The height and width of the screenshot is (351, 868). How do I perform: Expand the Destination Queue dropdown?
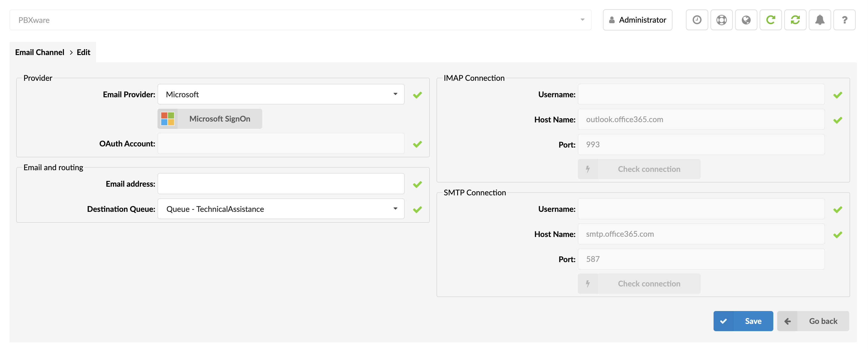coord(395,209)
